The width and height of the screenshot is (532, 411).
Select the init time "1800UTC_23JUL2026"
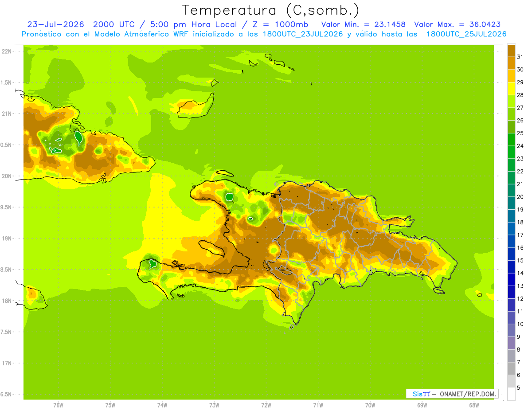[302, 34]
